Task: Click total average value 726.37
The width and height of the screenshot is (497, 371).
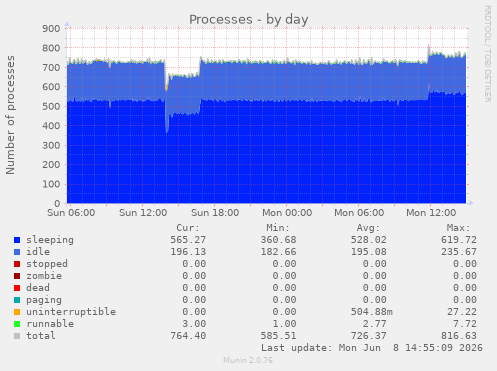Action: click(x=369, y=336)
